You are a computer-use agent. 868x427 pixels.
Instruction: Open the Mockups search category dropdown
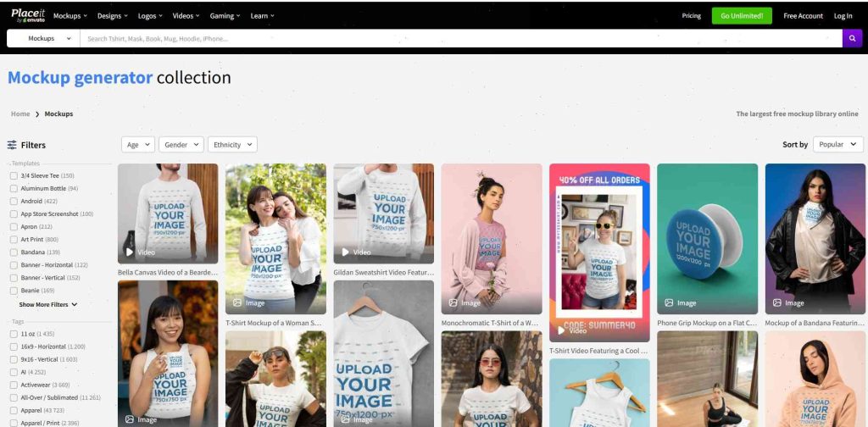pyautogui.click(x=44, y=39)
